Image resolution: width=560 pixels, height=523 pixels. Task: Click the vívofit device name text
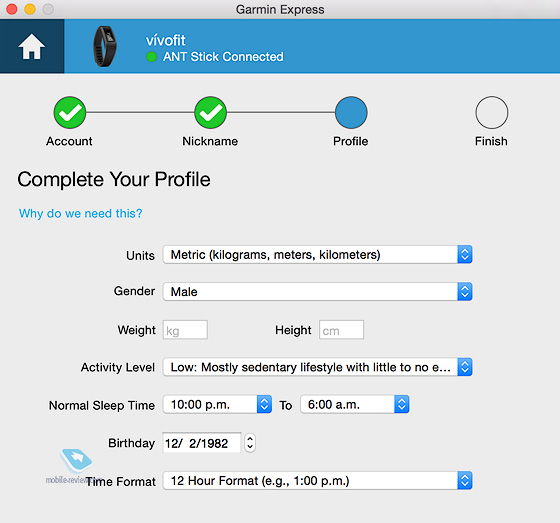pos(166,40)
